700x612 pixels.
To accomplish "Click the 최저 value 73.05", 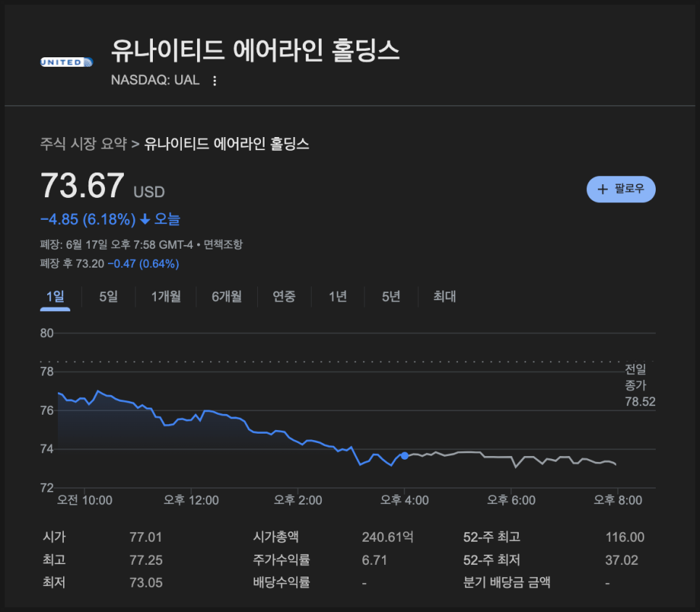I will [146, 582].
